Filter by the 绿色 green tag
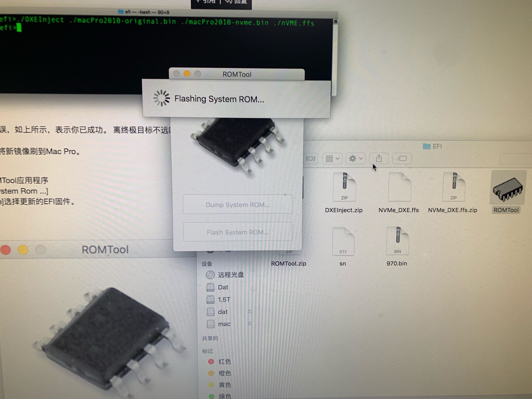The width and height of the screenshot is (532, 399). click(219, 396)
